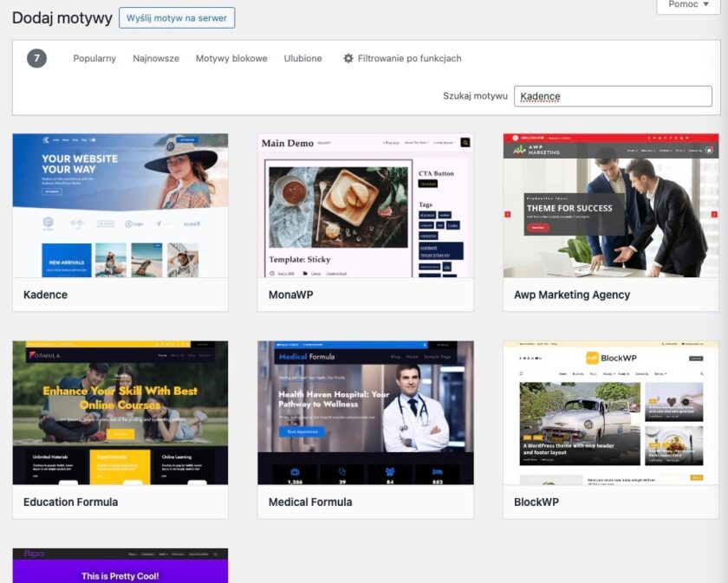Open the purple This is Pretty Cool theme
This screenshot has height=583, width=728.
coord(120,567)
